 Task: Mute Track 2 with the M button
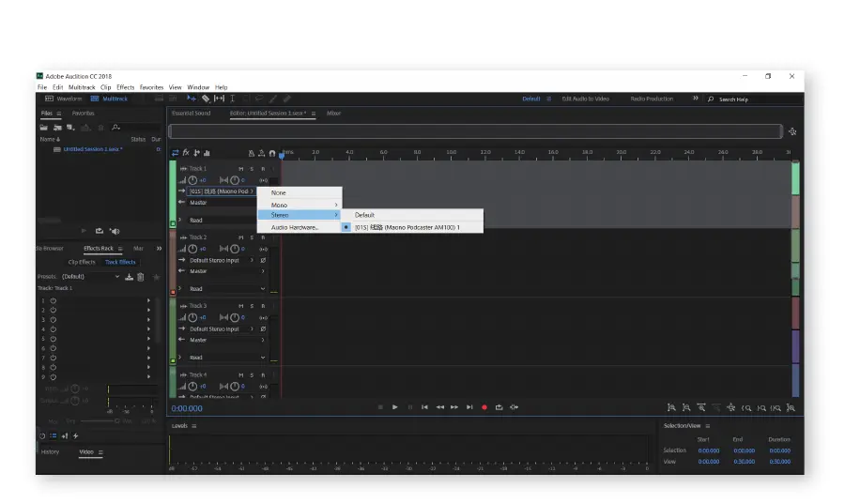point(241,237)
